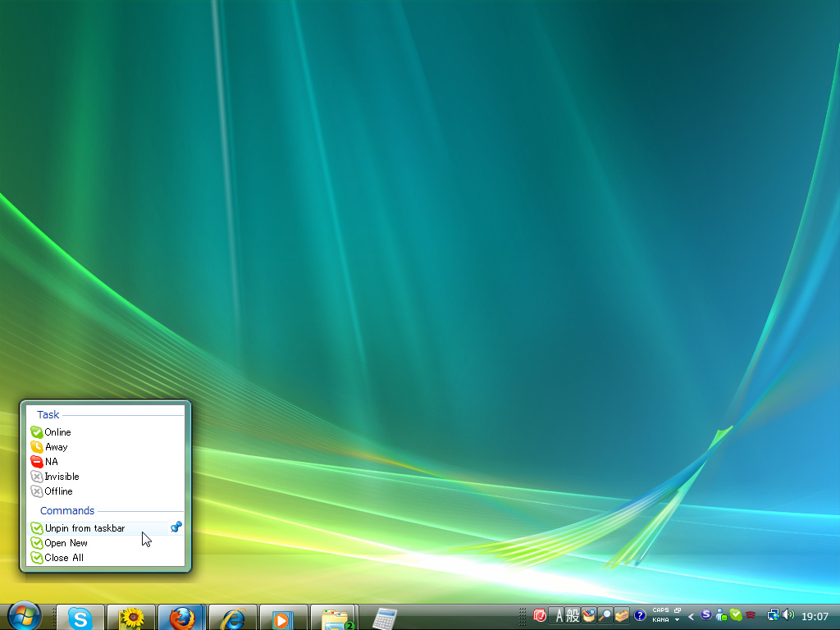
Task: Click the 19:07 taskbar clock
Action: [815, 617]
